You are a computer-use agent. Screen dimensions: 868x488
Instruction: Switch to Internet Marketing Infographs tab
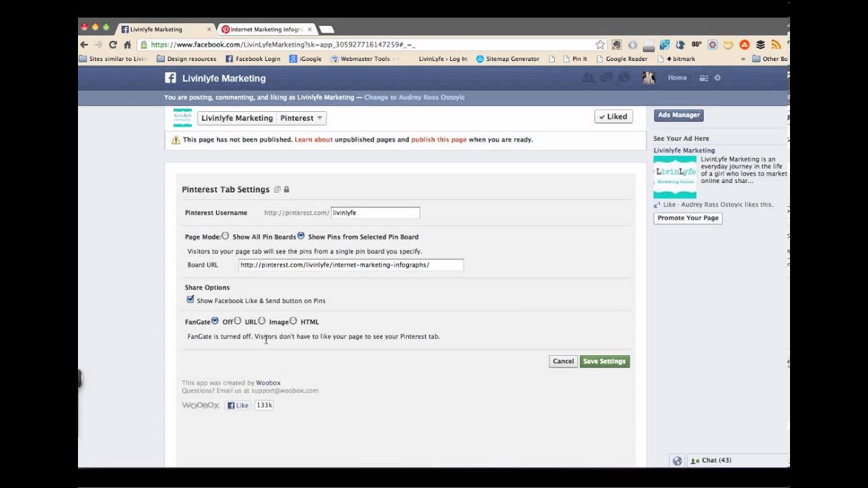point(267,30)
